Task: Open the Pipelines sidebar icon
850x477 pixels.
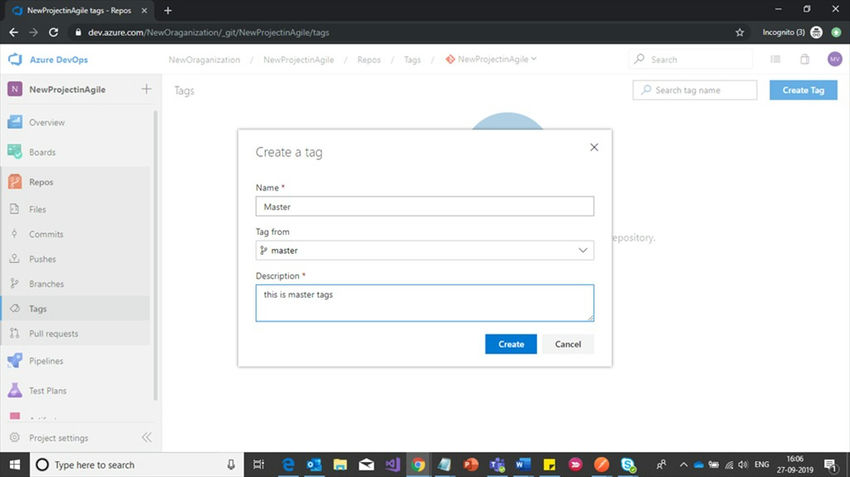Action: (x=15, y=360)
